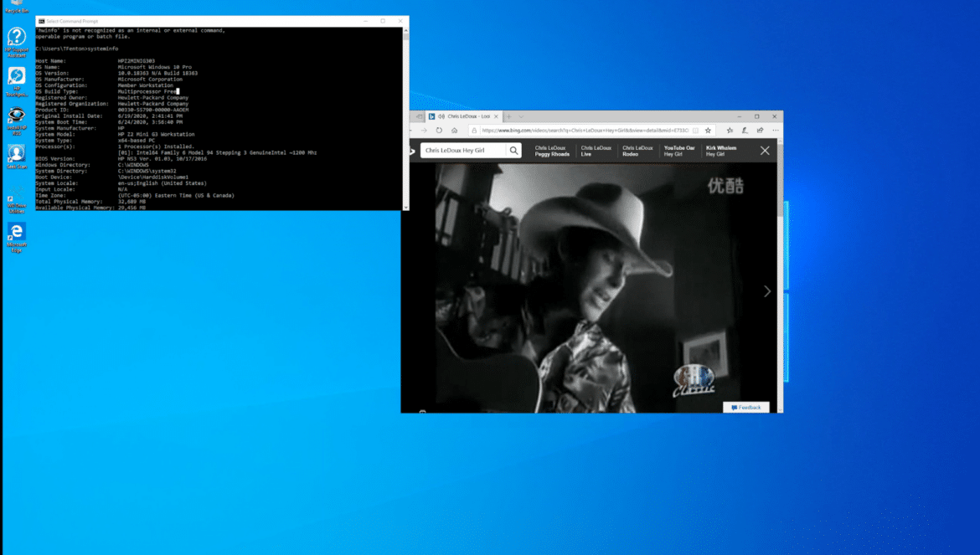This screenshot has height=555, width=980.
Task: Minimize the Command Prompt window
Action: (x=366, y=21)
